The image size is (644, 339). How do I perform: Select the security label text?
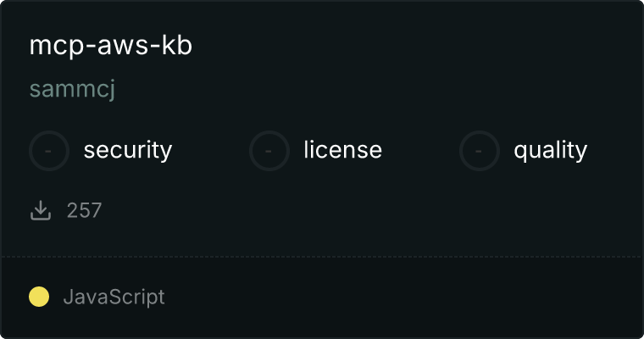point(128,150)
